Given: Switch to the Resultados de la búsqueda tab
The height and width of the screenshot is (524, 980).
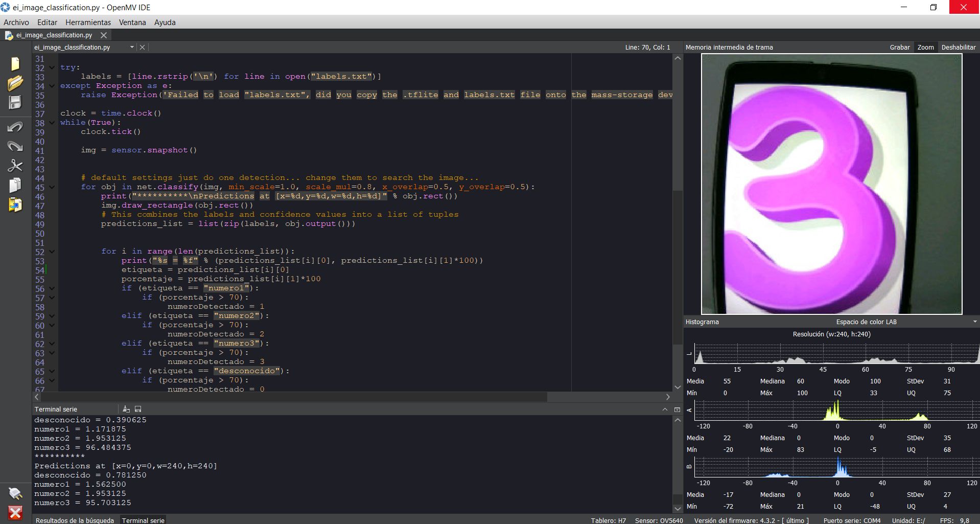Looking at the screenshot, I should point(75,520).
